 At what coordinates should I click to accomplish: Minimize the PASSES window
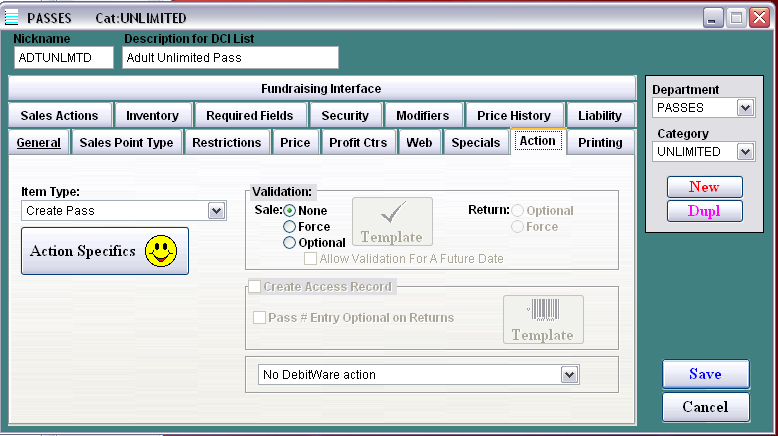(713, 18)
